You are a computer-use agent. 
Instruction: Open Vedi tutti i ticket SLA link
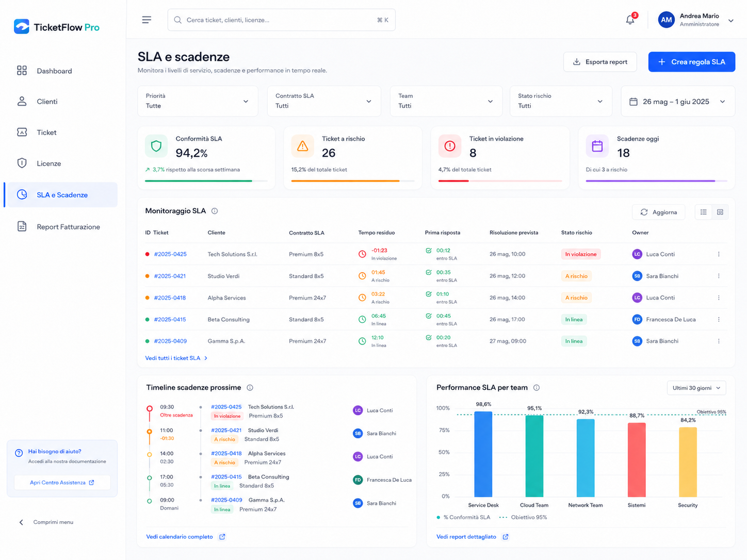[176, 358]
